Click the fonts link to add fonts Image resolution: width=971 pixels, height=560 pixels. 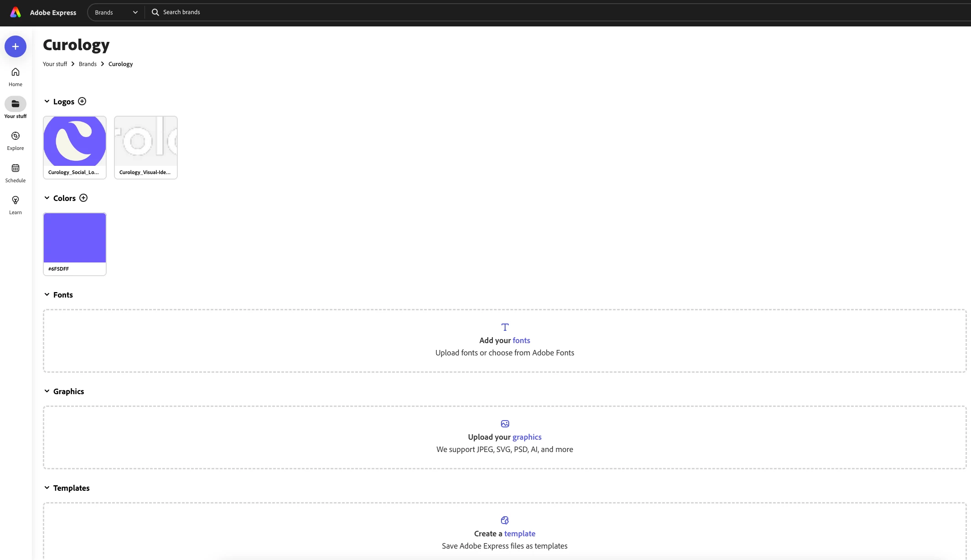pyautogui.click(x=521, y=340)
